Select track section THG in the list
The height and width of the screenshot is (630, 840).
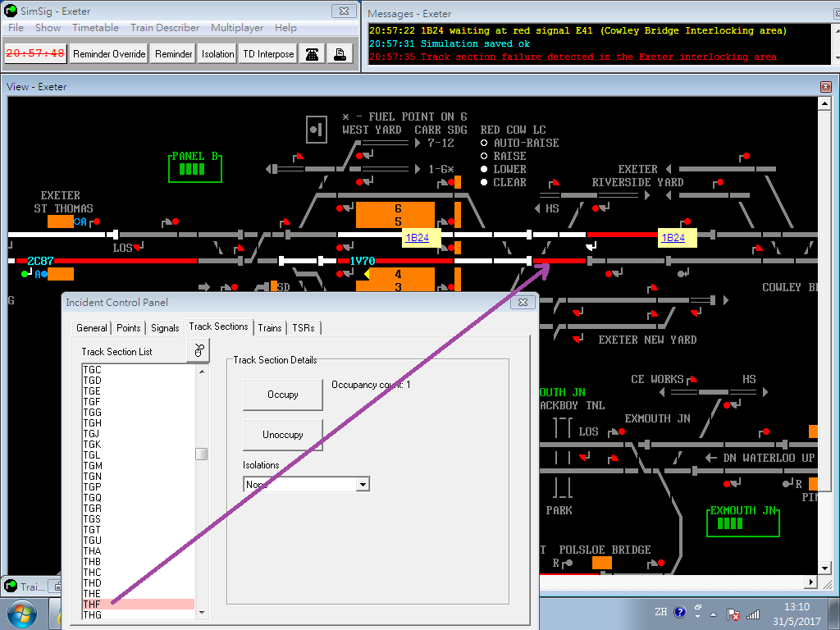138,615
